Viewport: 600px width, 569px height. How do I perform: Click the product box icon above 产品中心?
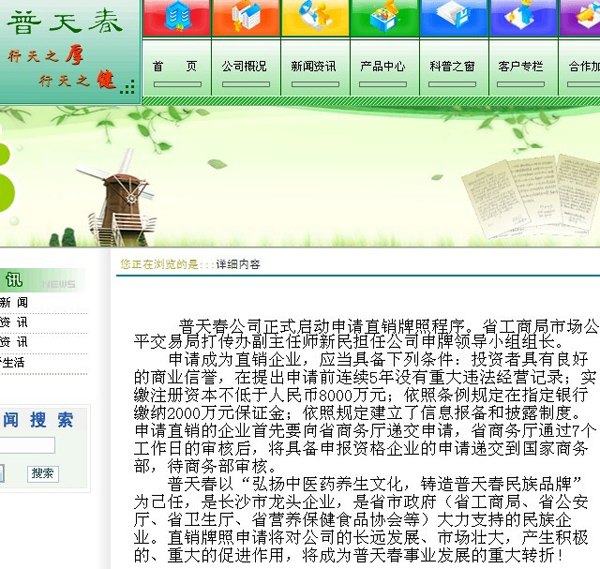pos(384,17)
